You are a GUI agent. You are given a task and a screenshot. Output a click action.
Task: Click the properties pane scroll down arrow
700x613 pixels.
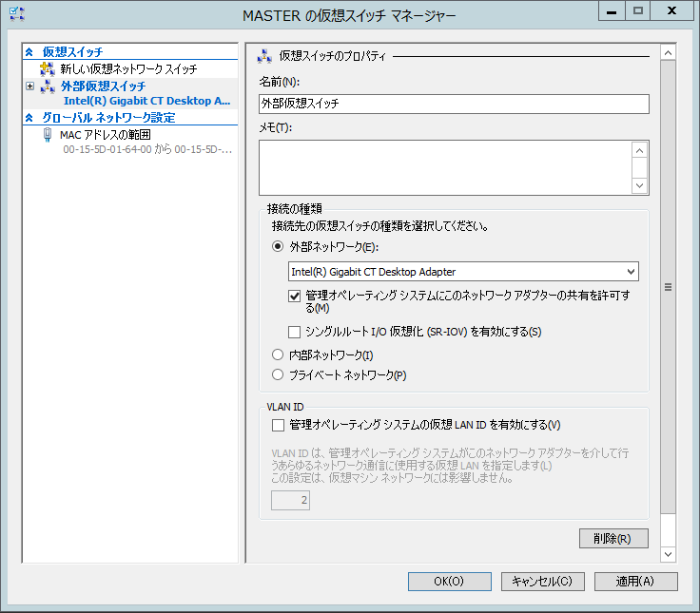point(668,554)
